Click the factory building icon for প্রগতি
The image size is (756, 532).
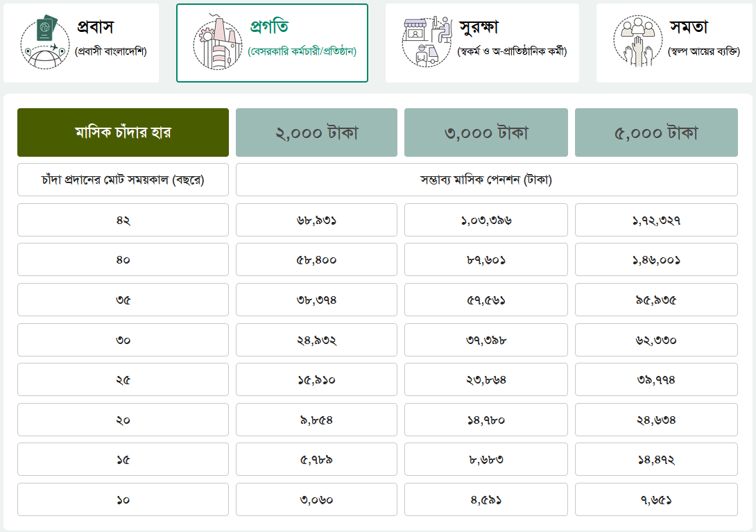[218, 42]
